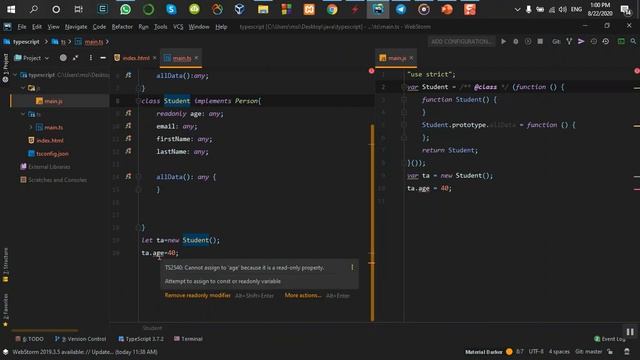Open Telegram from the Windows taskbar
Viewport: 640px width, 360px height.
(401, 9)
